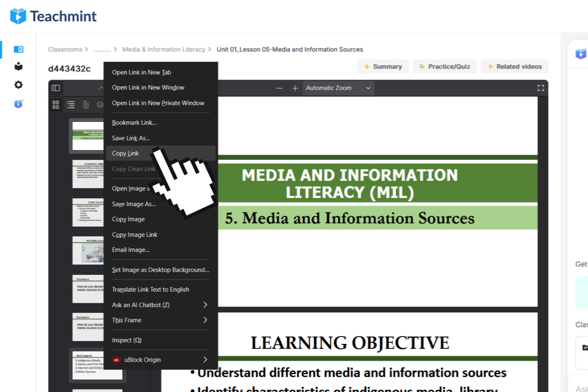Viewport: 588px width, 392px height.
Task: Show thumbnails view in sidebar
Action: pyautogui.click(x=56, y=105)
